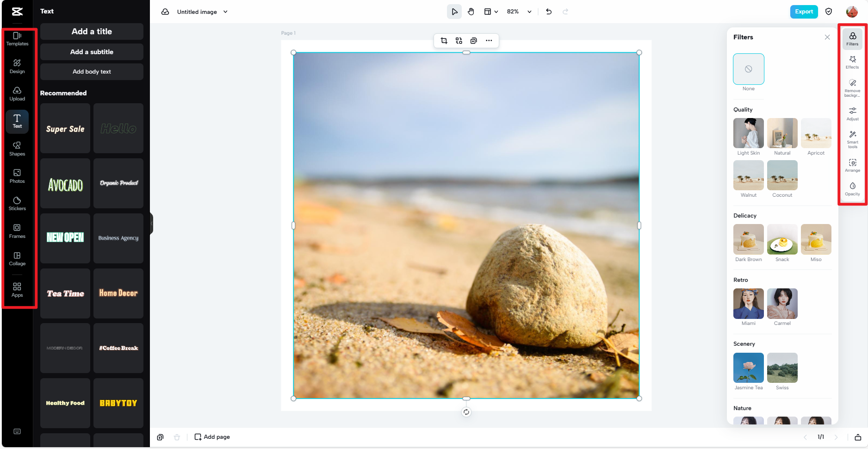Open the layers icon at bottom right
The width and height of the screenshot is (868, 449).
click(x=858, y=437)
